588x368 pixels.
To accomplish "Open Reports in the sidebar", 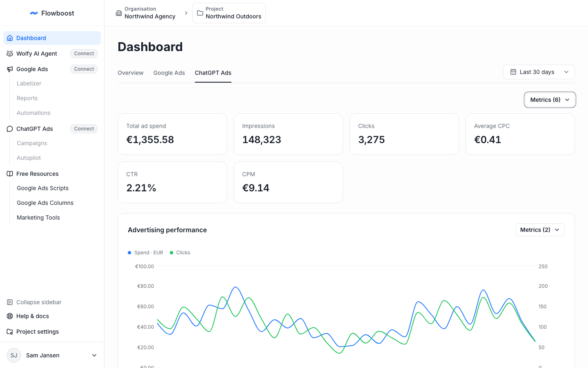I will coord(27,98).
